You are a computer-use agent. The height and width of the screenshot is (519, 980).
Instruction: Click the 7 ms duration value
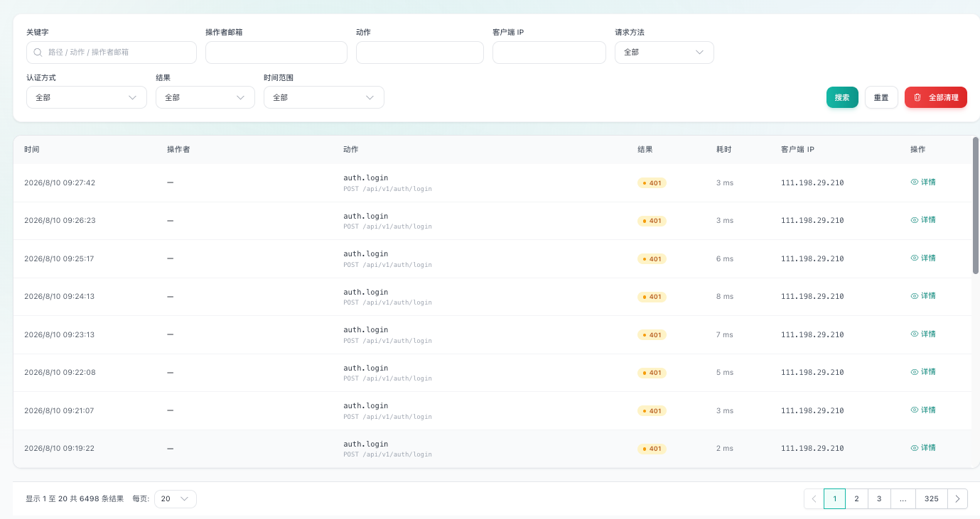[x=725, y=335]
